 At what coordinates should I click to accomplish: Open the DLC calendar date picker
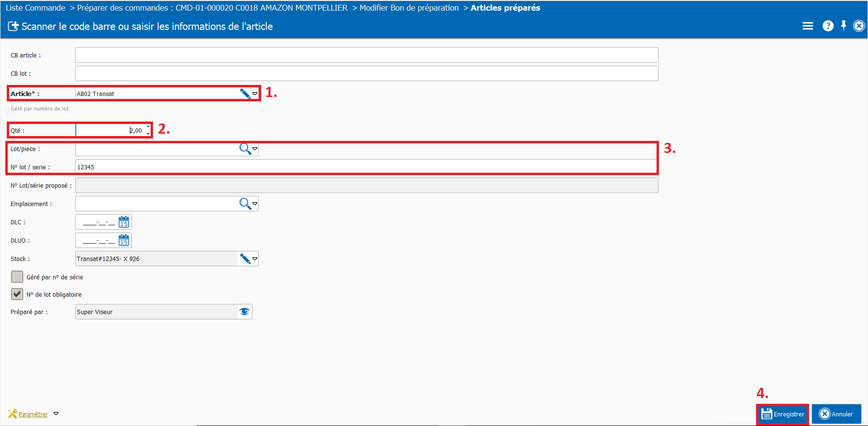click(x=124, y=222)
